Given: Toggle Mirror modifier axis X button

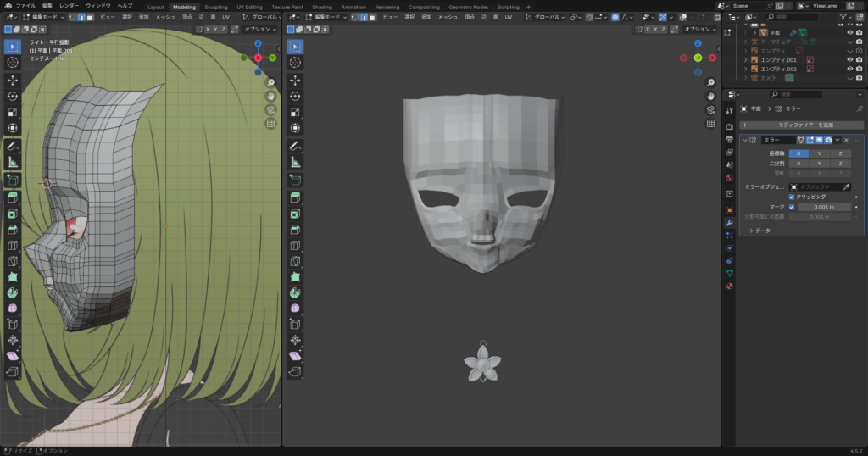Looking at the screenshot, I should (x=798, y=154).
